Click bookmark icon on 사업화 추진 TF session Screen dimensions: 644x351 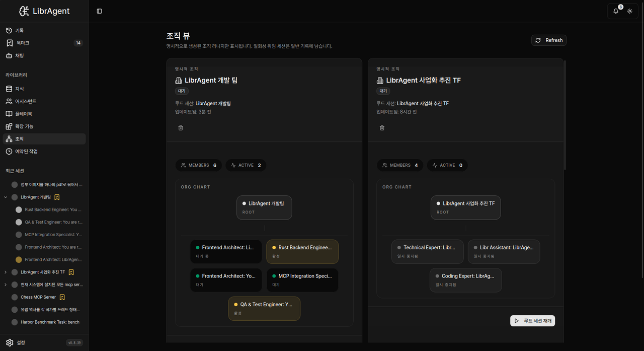tap(71, 272)
